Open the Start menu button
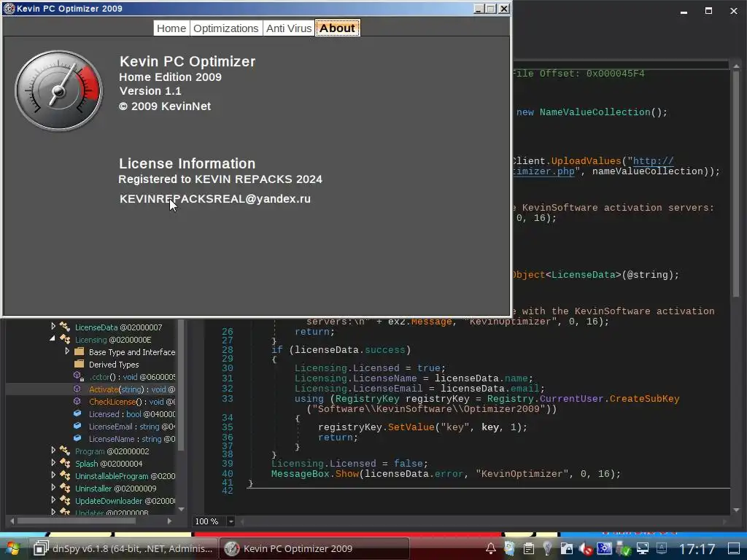747x560 pixels. (x=12, y=548)
